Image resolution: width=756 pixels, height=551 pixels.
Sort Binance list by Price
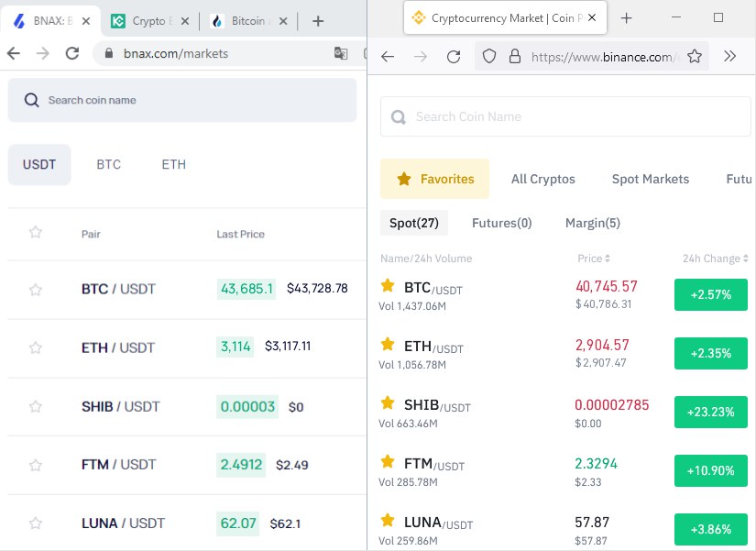(594, 259)
